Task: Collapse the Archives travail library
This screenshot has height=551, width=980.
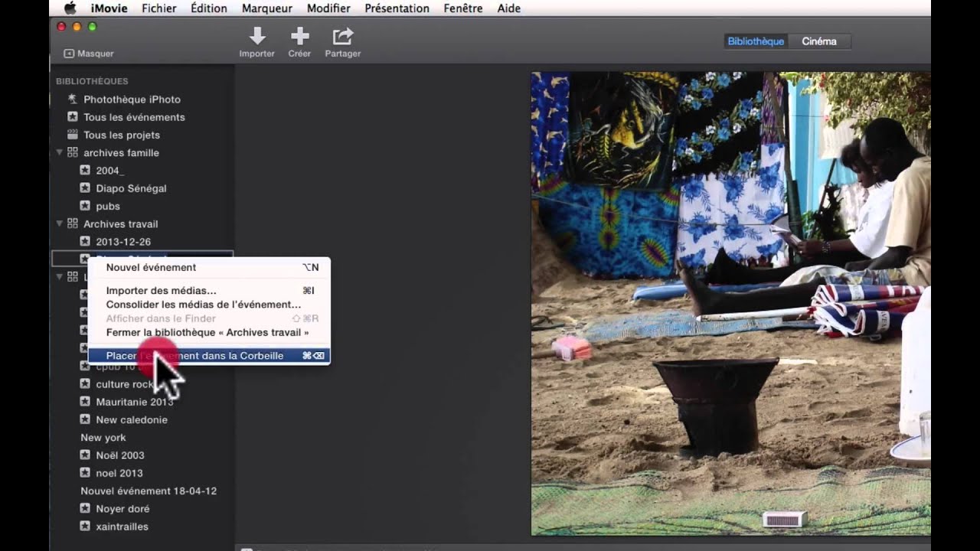Action: pos(60,224)
